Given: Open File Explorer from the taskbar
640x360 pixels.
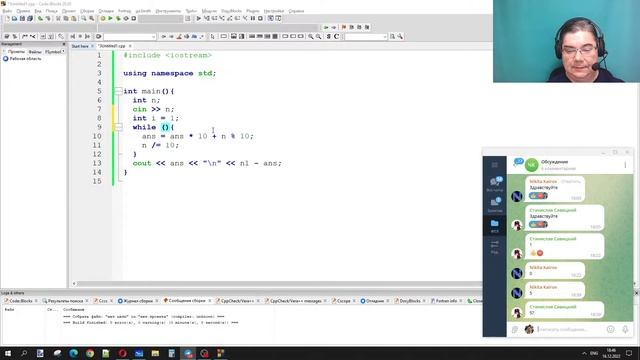Looking at the screenshot, I should [x=155, y=353].
